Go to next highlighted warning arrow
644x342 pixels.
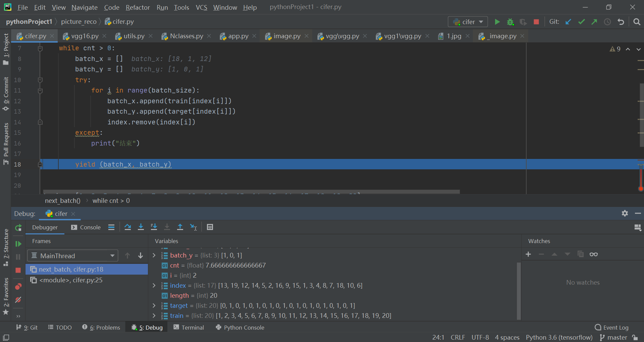coord(638,49)
